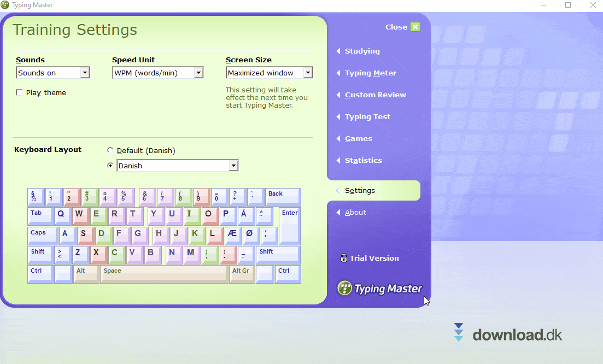Open the Studying section
Screen dimensions: 603x364
pyautogui.click(x=362, y=51)
